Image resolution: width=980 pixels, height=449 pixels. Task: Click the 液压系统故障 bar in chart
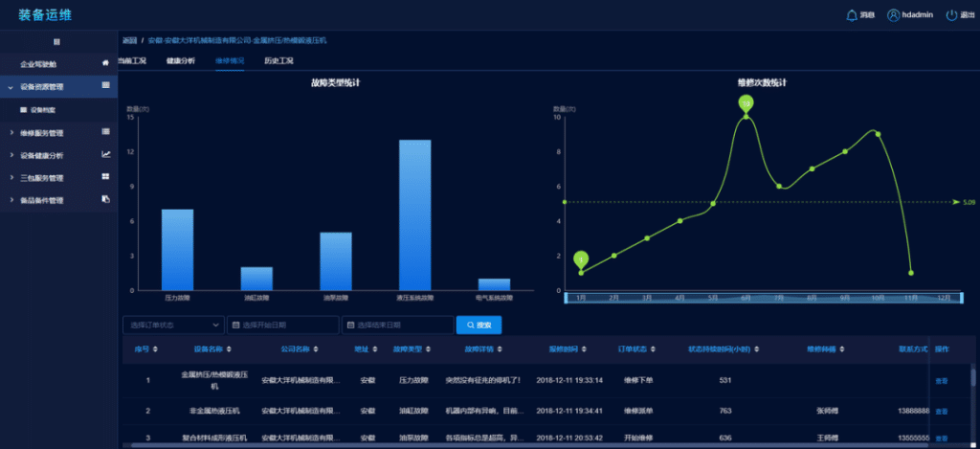415,215
